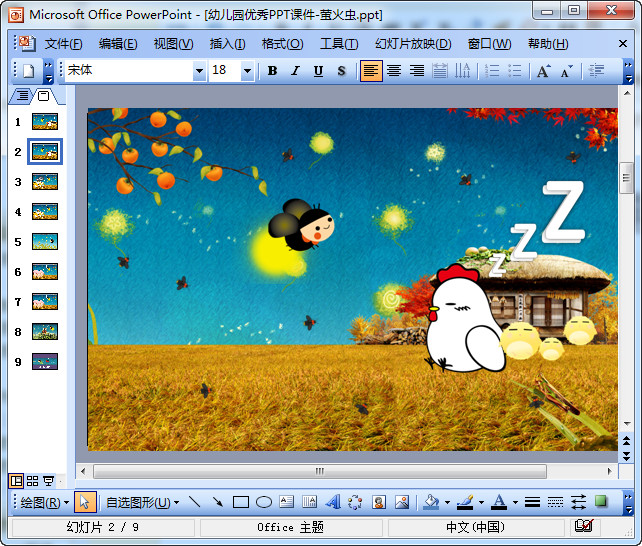Insert Clip Art
This screenshot has height=546, width=642.
coord(379,502)
